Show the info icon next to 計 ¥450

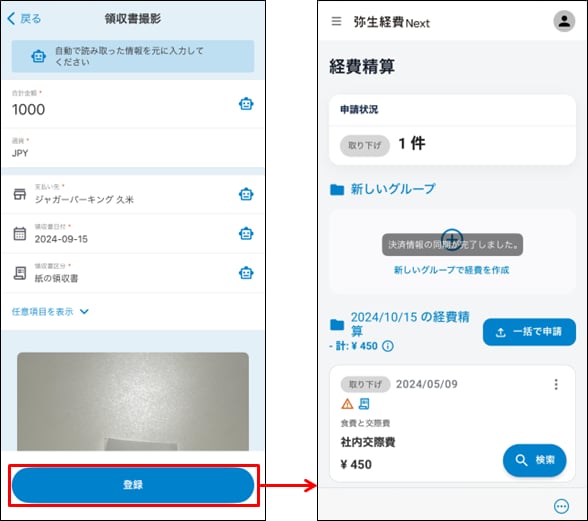click(x=388, y=346)
